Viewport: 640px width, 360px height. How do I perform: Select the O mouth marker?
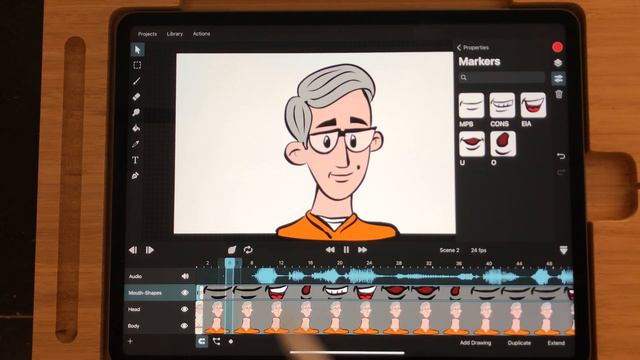503,144
